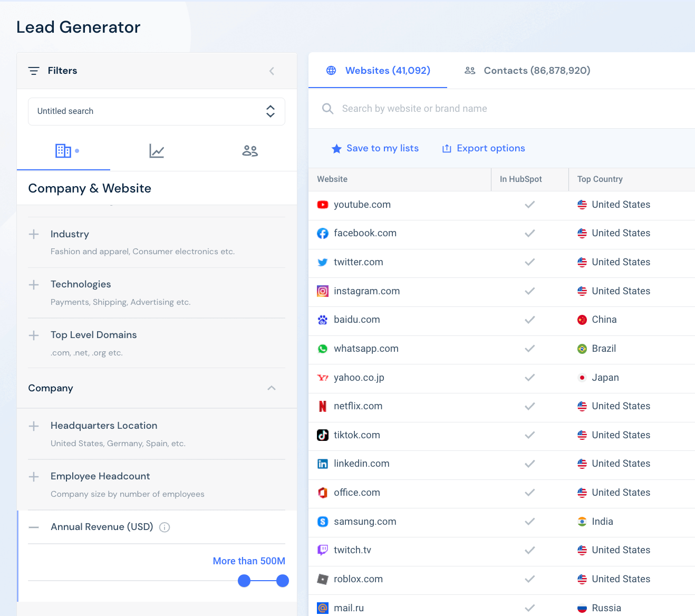
Task: Click the globe icon next to Websites
Action: 331,70
